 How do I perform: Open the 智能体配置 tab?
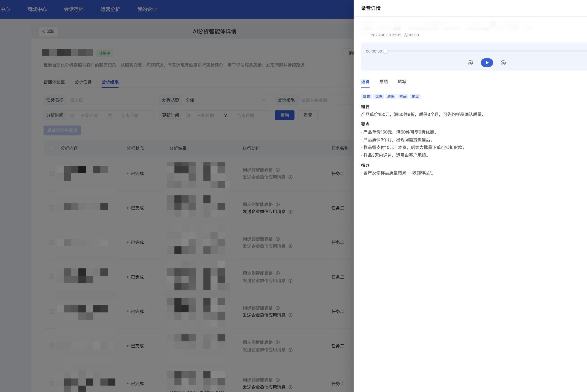pyautogui.click(x=54, y=82)
